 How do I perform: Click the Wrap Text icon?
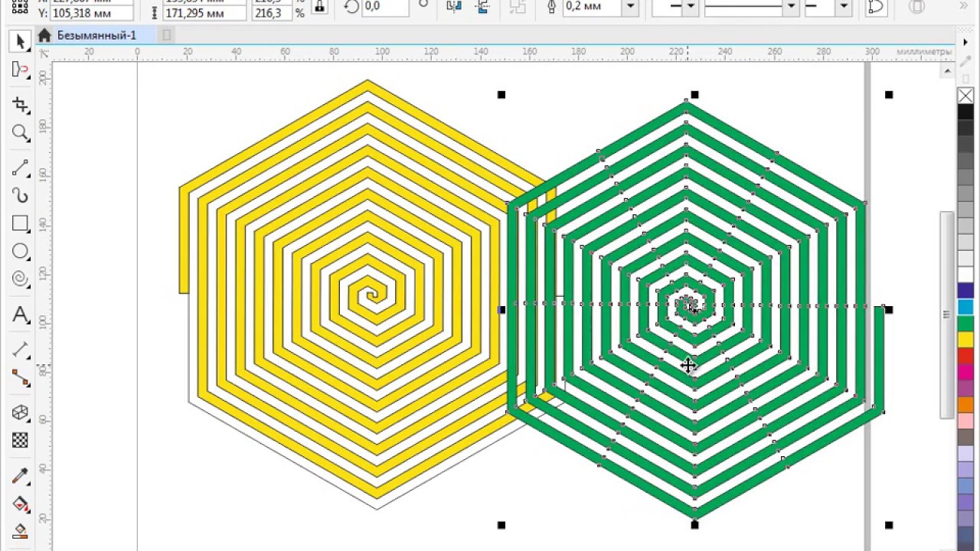916,7
